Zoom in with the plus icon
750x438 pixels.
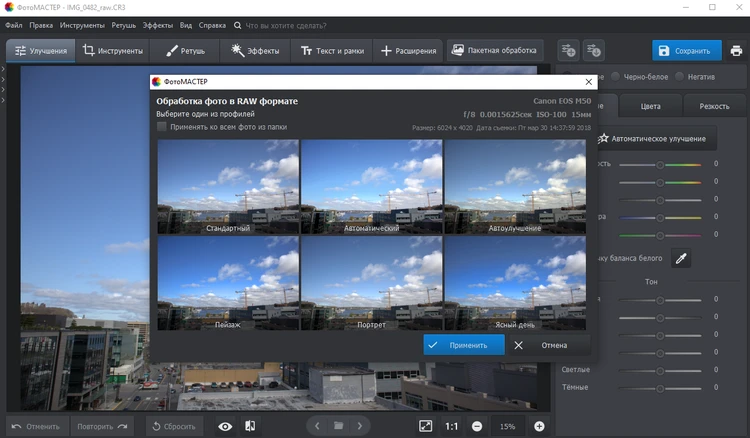click(539, 426)
